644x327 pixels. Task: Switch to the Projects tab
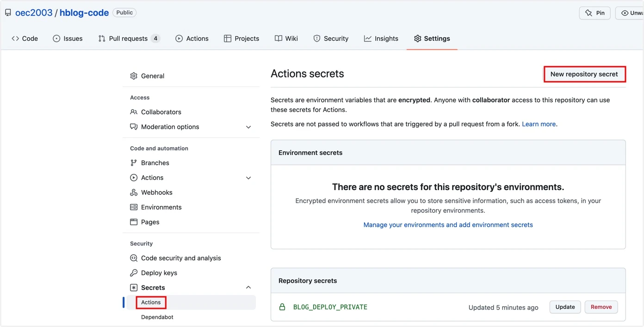coord(241,38)
